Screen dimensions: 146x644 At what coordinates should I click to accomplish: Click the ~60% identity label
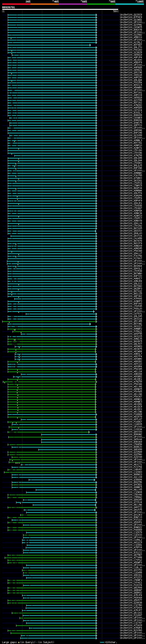[84, 2]
